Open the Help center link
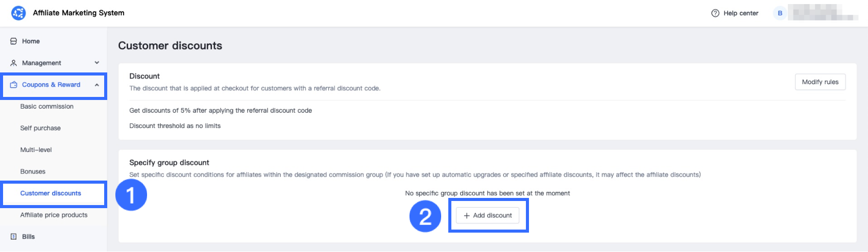 point(740,13)
